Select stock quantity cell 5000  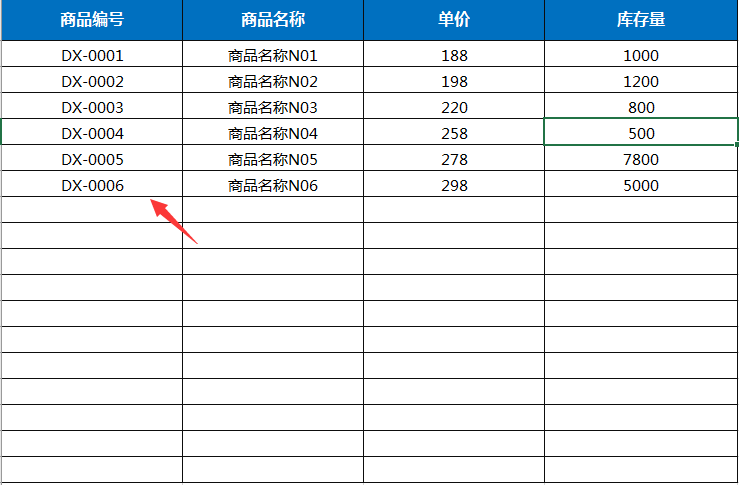[641, 183]
